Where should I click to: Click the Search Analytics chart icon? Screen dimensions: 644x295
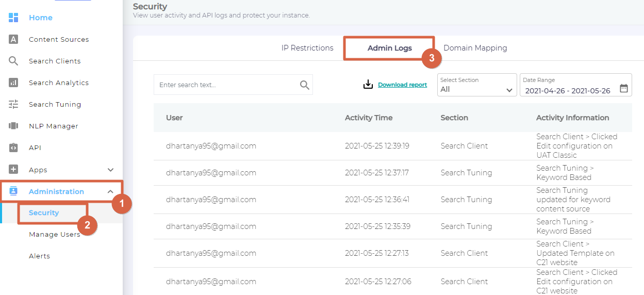pos(13,83)
